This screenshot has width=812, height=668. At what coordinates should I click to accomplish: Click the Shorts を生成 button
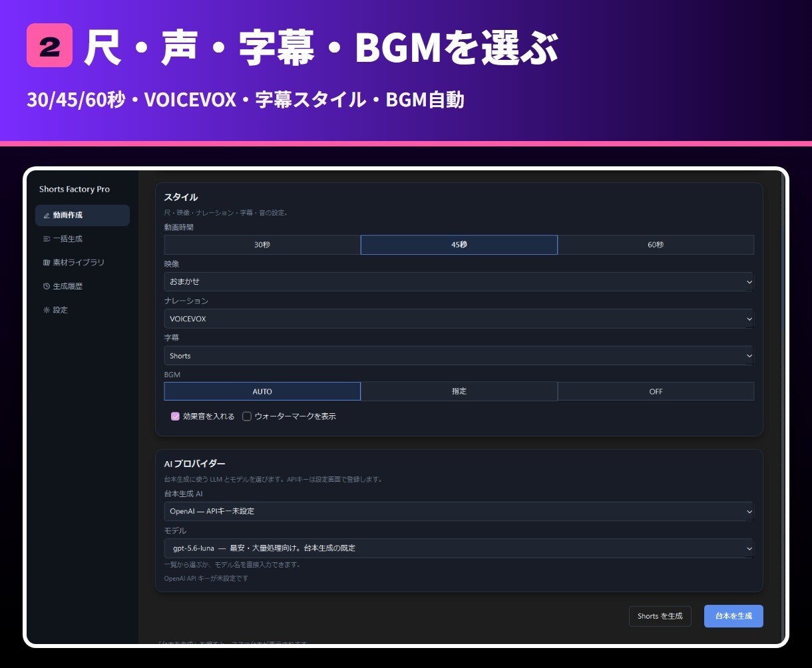coord(660,616)
